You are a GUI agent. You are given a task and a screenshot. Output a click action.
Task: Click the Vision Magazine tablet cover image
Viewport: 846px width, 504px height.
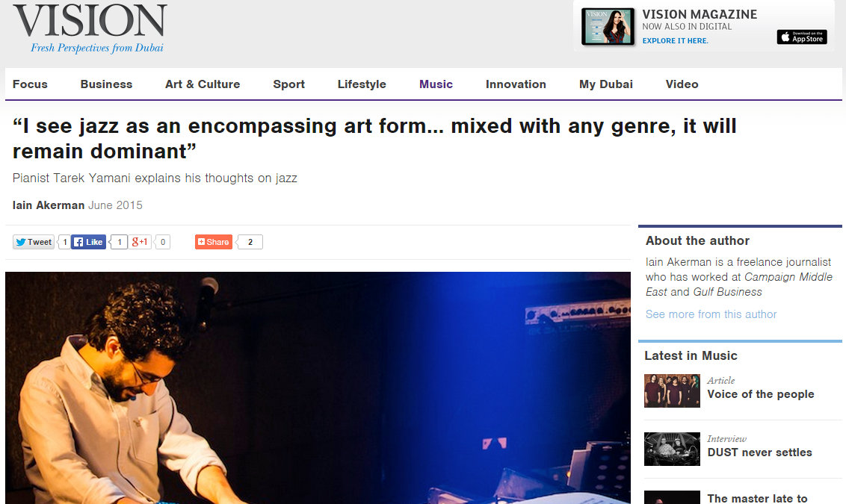608,26
